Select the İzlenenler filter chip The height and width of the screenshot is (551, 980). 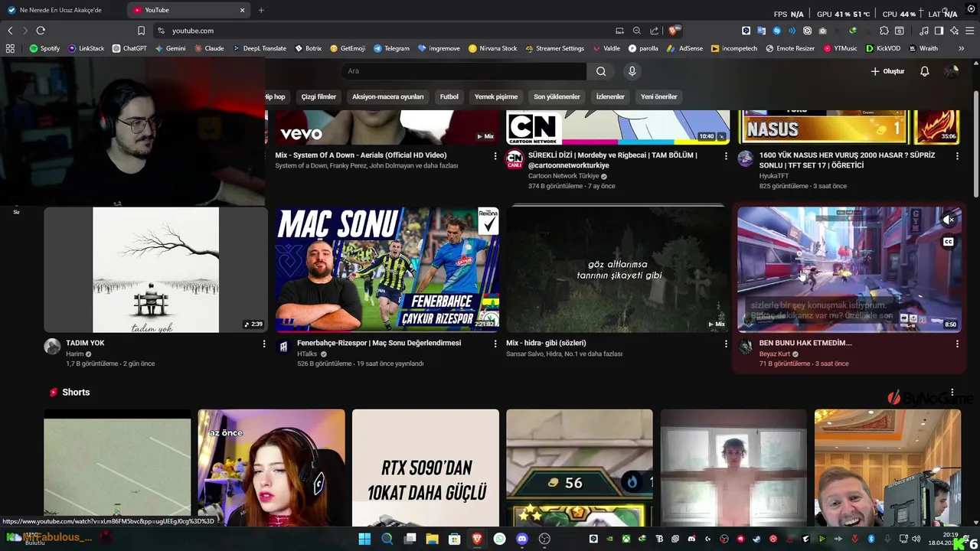point(610,96)
